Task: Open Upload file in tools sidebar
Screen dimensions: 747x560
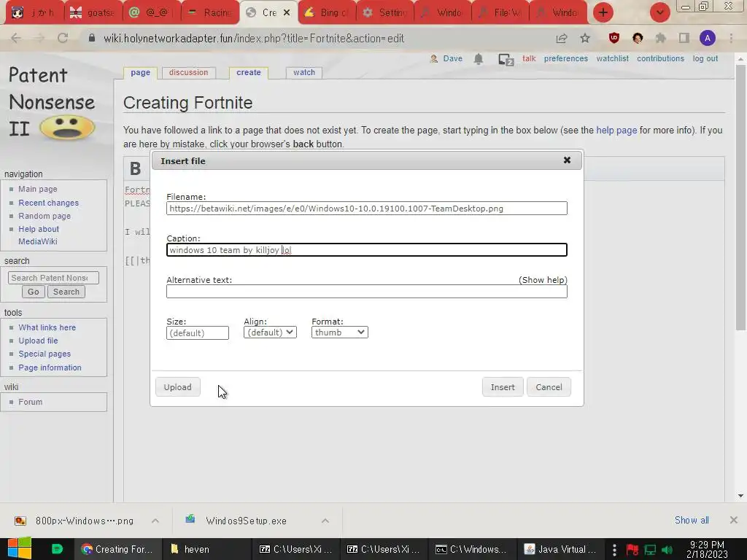Action: click(x=38, y=341)
